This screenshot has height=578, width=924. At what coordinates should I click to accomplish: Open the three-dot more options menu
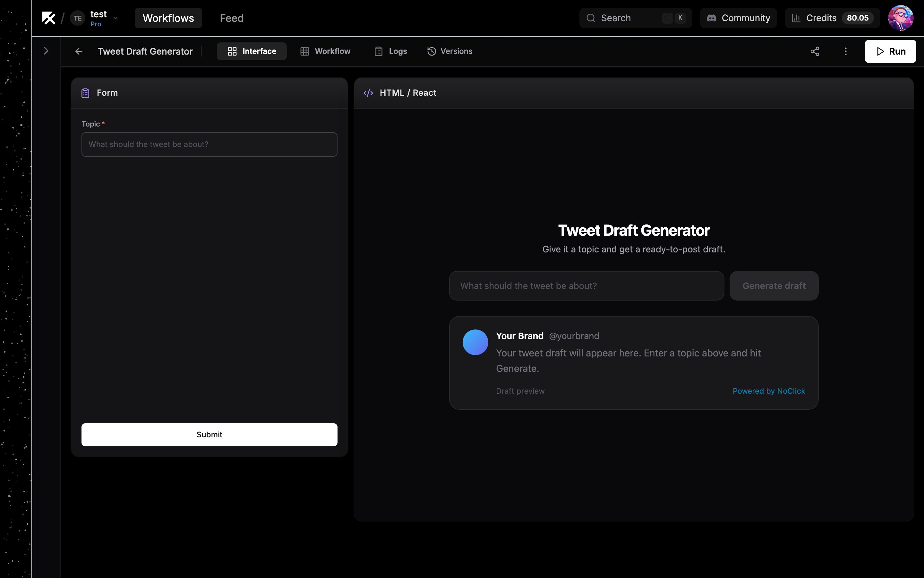click(846, 51)
